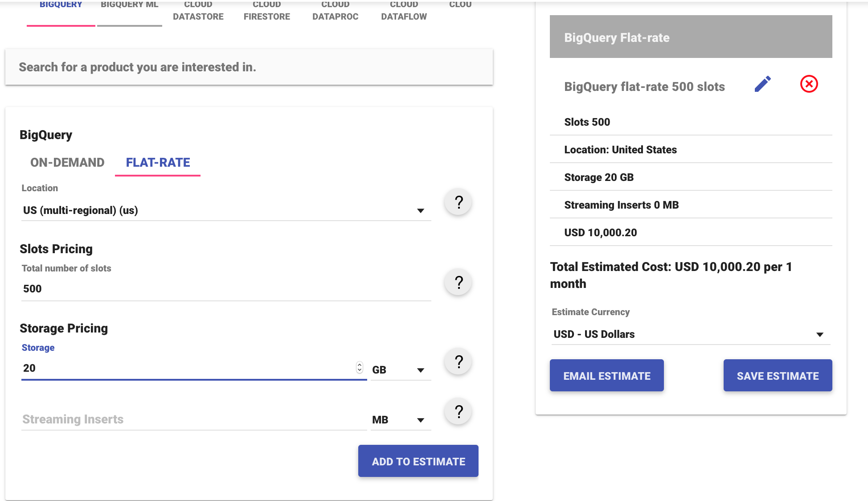Select the FLAT-RATE pricing tab
The height and width of the screenshot is (501, 868).
tap(158, 163)
